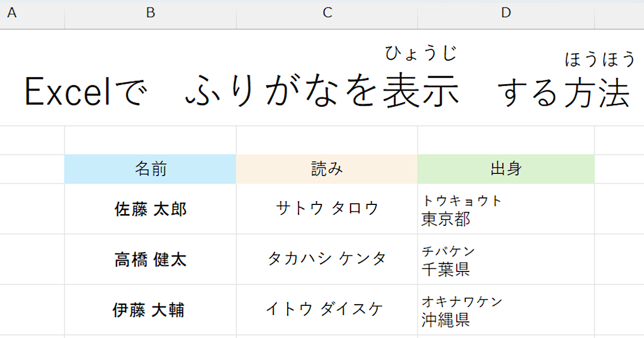644x338 pixels.
Task: Click the ひょうじ furigana above 表示
Action: pos(421,54)
